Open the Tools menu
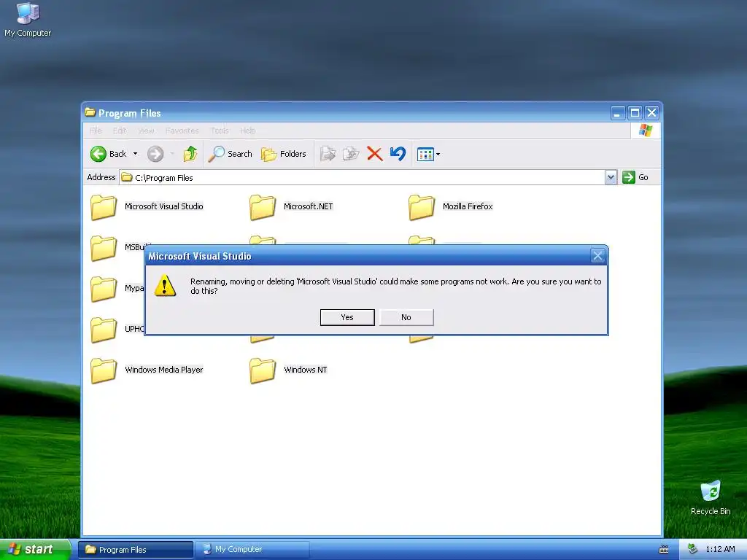The width and height of the screenshot is (747, 560). 220,131
